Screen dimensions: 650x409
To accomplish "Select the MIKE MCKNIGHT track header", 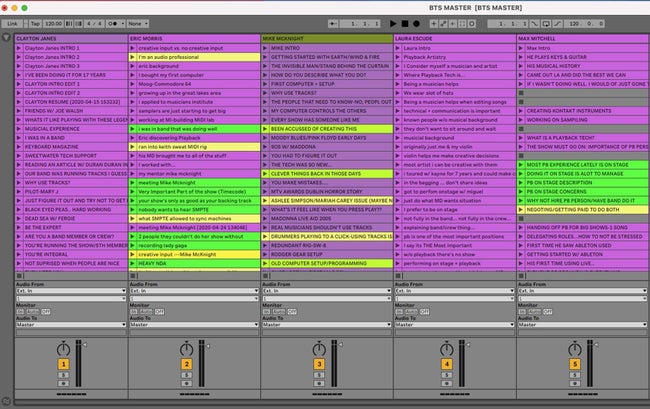I will click(327, 39).
